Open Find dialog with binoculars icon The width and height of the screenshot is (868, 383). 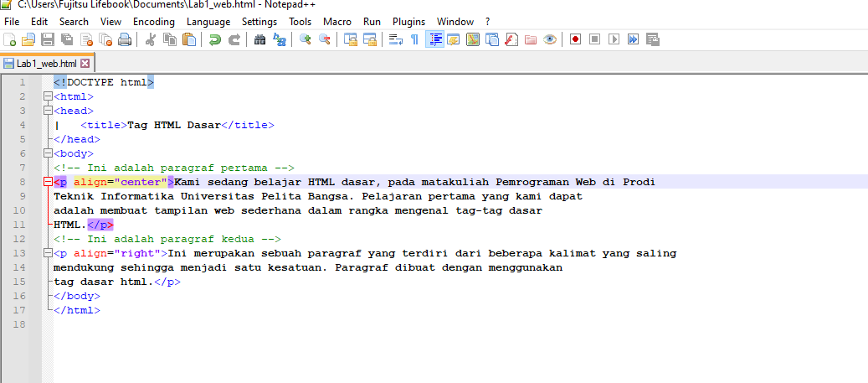[x=259, y=39]
